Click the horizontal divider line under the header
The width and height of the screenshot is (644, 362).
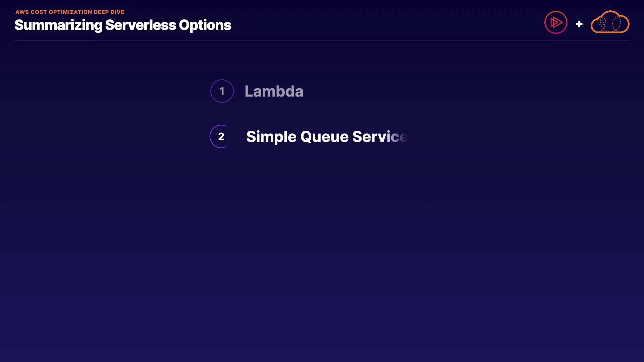tap(322, 41)
